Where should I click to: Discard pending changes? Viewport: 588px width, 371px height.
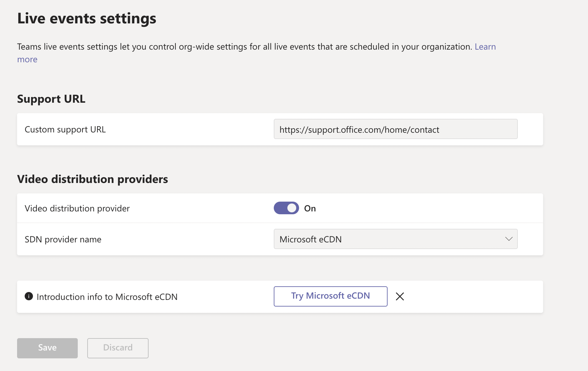(118, 348)
